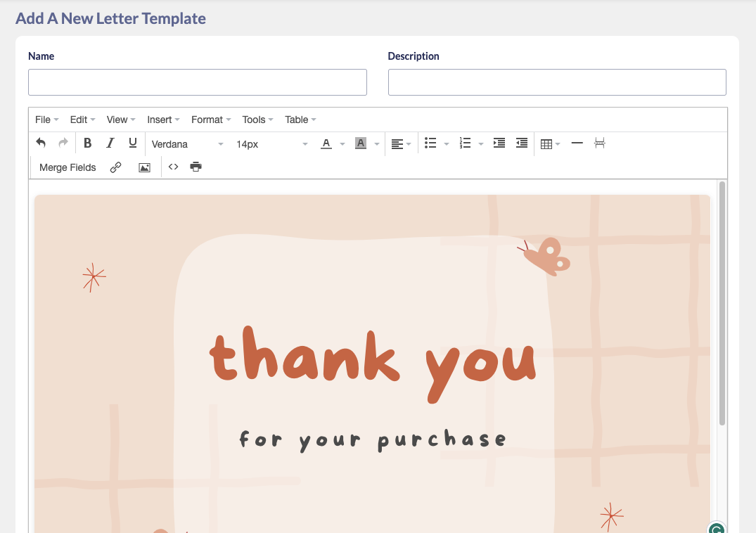Apply the background highlight color button
Viewport: 756px width, 533px height.
coord(361,143)
